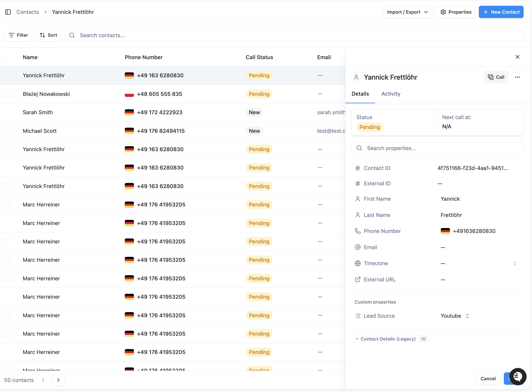The height and width of the screenshot is (392, 532).
Task: Open the ellipsis menu on Yannick's panel
Action: 517,77
